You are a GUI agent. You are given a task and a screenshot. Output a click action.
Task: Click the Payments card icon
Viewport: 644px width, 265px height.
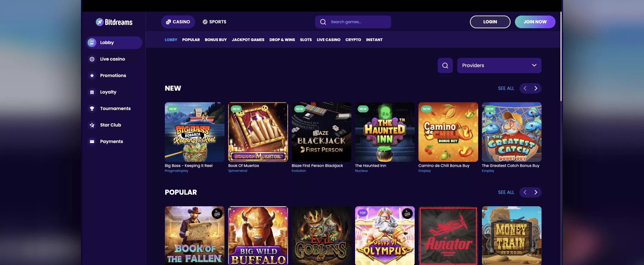92,142
